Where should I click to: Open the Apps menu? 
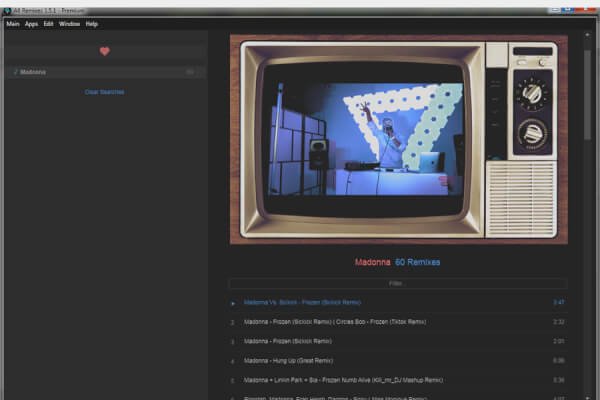31,23
